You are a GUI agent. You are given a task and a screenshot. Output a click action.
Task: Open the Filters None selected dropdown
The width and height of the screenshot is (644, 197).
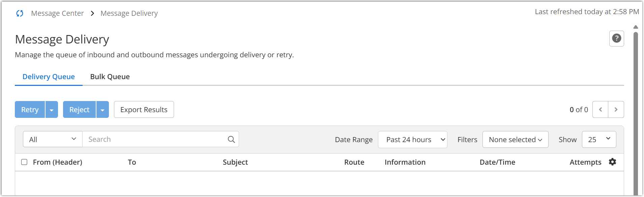[515, 139]
